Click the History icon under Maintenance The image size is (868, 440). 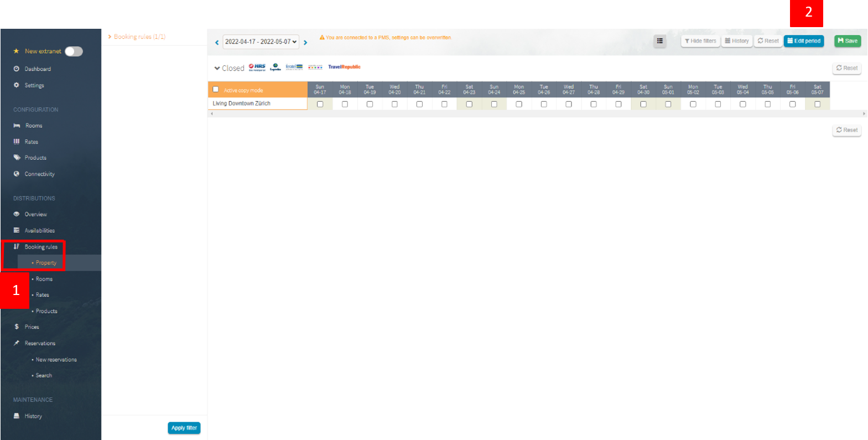tap(17, 416)
